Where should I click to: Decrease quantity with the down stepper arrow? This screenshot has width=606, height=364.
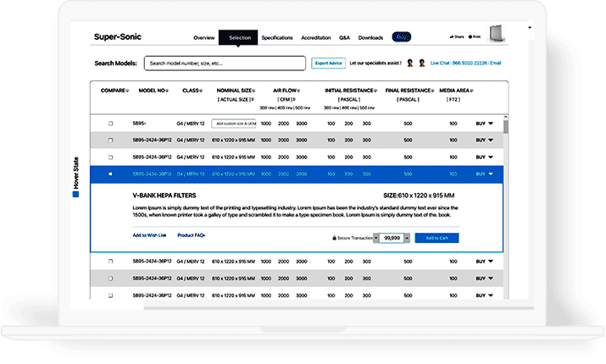[x=375, y=238]
